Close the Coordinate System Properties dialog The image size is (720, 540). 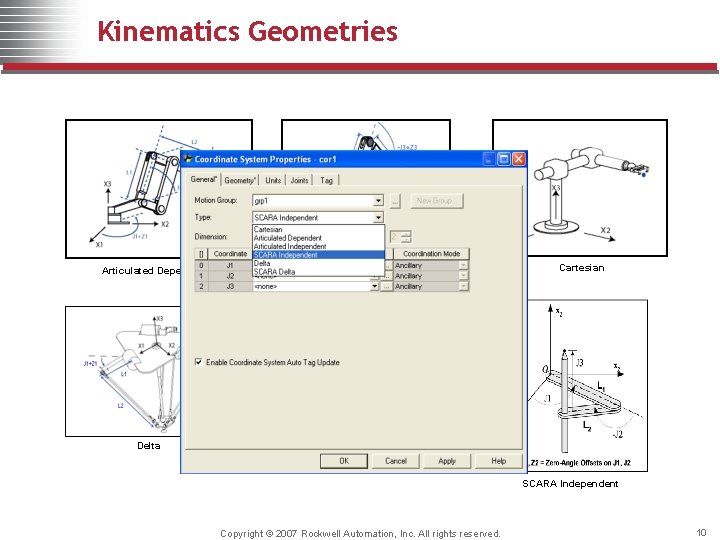click(x=518, y=159)
